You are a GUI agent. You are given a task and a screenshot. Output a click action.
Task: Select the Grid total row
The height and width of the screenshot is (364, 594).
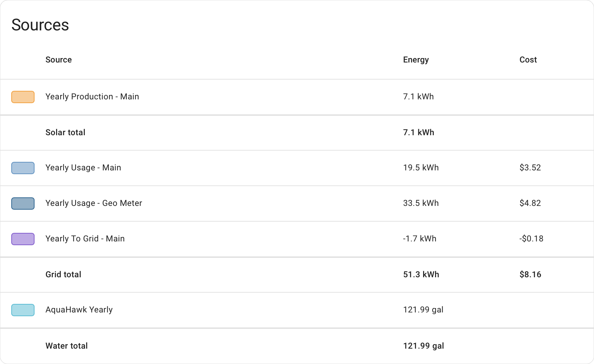tap(63, 275)
